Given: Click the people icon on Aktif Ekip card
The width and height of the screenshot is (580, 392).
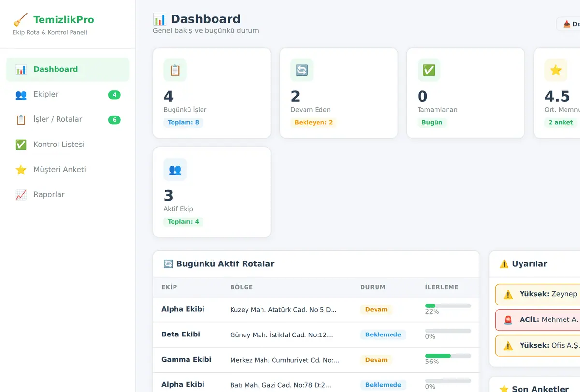Looking at the screenshot, I should point(175,170).
